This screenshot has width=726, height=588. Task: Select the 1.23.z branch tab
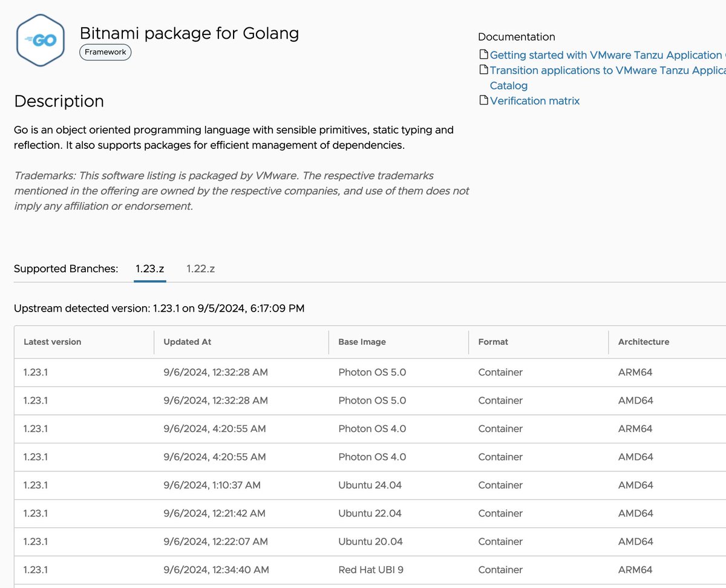point(150,269)
